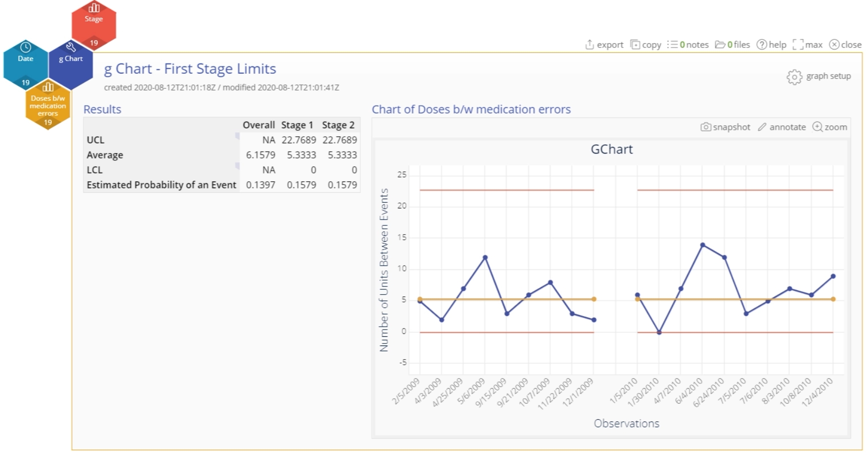Image resolution: width=868 pixels, height=456 pixels.
Task: Click the Stage 2 UCL value cell
Action: pos(340,140)
